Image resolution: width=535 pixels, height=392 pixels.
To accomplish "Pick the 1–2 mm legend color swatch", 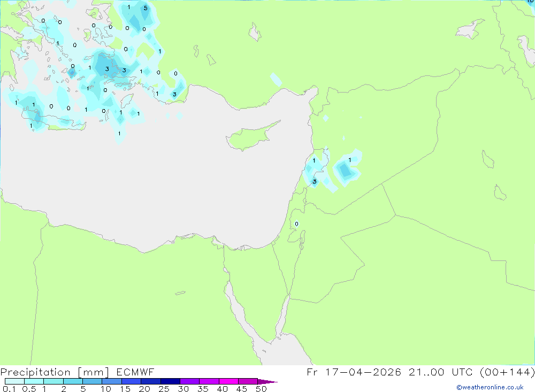I will pyautogui.click(x=53, y=381).
